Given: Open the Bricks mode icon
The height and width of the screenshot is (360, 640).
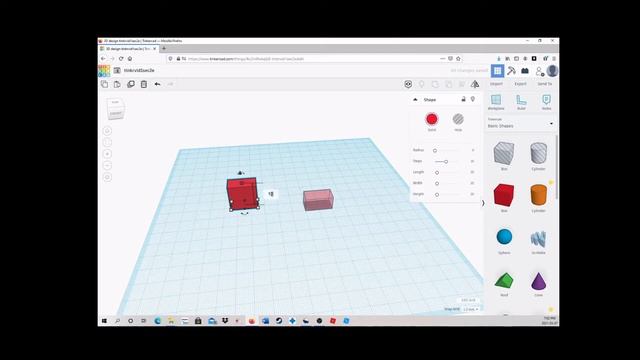Looking at the screenshot, I should pyautogui.click(x=525, y=71).
